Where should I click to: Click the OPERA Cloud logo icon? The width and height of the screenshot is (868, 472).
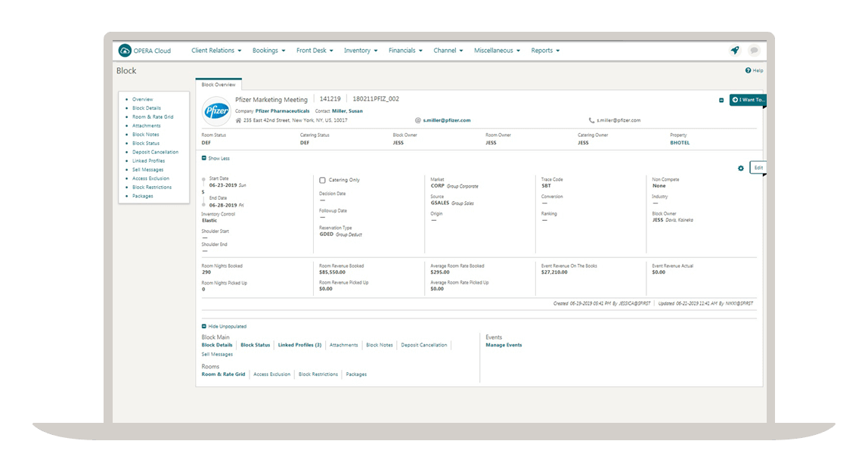pos(125,51)
